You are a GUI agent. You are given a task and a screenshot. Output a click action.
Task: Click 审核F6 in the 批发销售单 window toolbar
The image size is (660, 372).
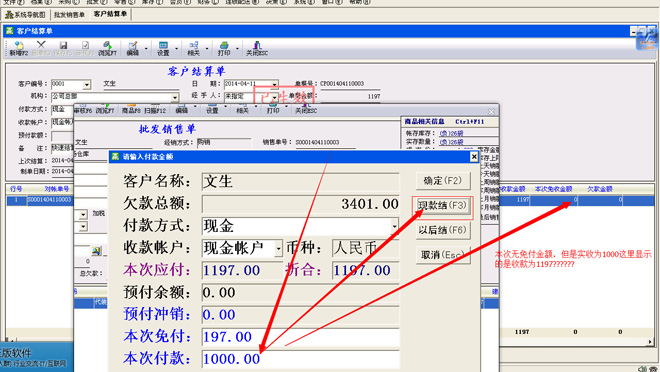(82, 110)
